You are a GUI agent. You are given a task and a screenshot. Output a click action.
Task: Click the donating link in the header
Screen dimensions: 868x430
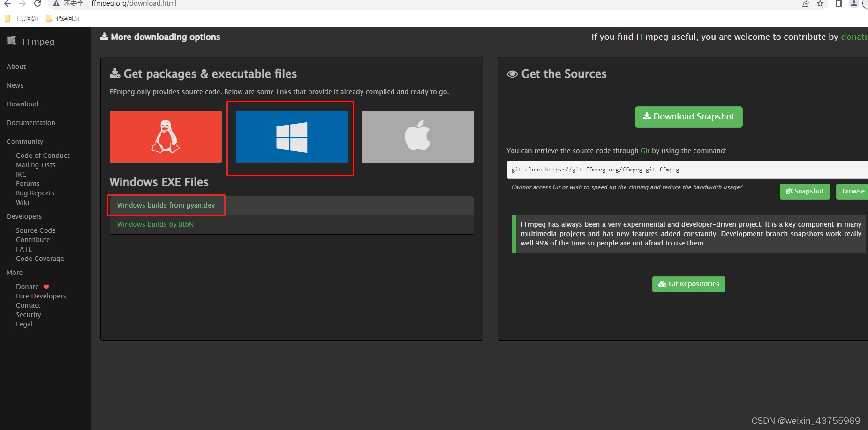(x=854, y=37)
